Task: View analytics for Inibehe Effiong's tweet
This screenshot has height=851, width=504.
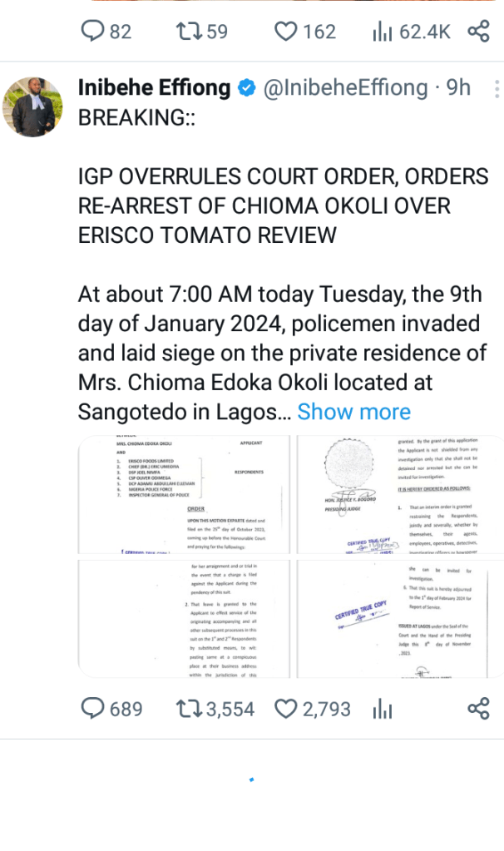Action: (x=382, y=709)
